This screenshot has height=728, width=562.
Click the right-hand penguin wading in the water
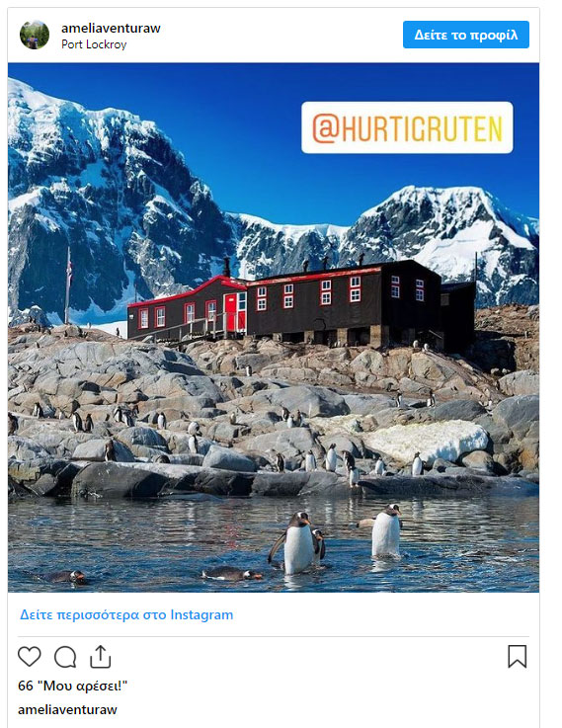tap(384, 530)
